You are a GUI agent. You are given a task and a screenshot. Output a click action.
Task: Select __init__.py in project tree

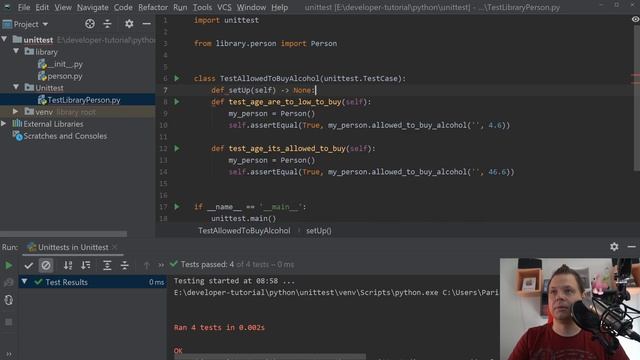pos(64,64)
